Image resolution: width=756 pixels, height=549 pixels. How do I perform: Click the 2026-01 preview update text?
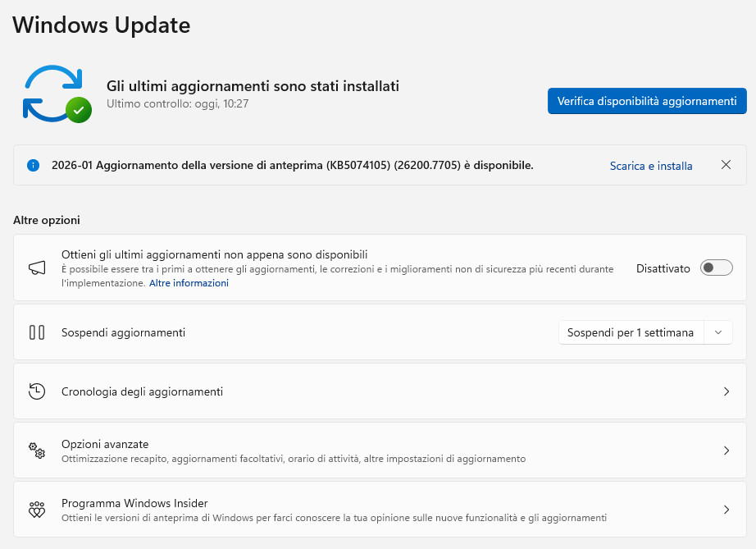point(293,165)
